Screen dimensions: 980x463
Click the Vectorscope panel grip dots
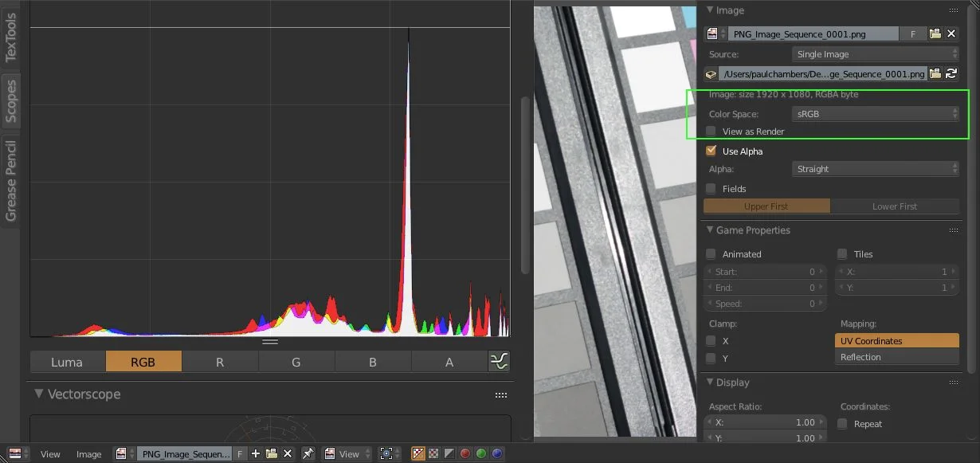501,394
